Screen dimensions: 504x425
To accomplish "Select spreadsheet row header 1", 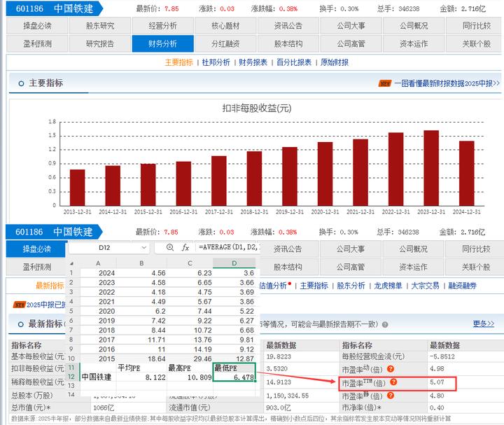I will pos(71,272).
